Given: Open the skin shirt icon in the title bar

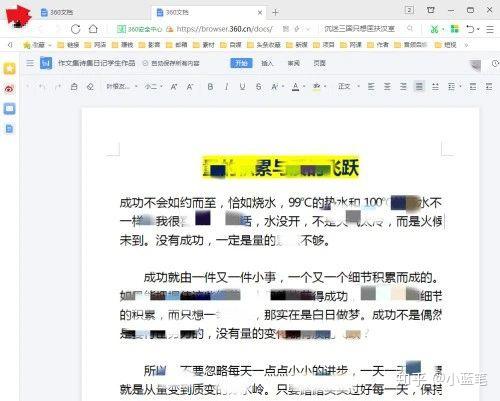Looking at the screenshot, I should click(x=431, y=10).
